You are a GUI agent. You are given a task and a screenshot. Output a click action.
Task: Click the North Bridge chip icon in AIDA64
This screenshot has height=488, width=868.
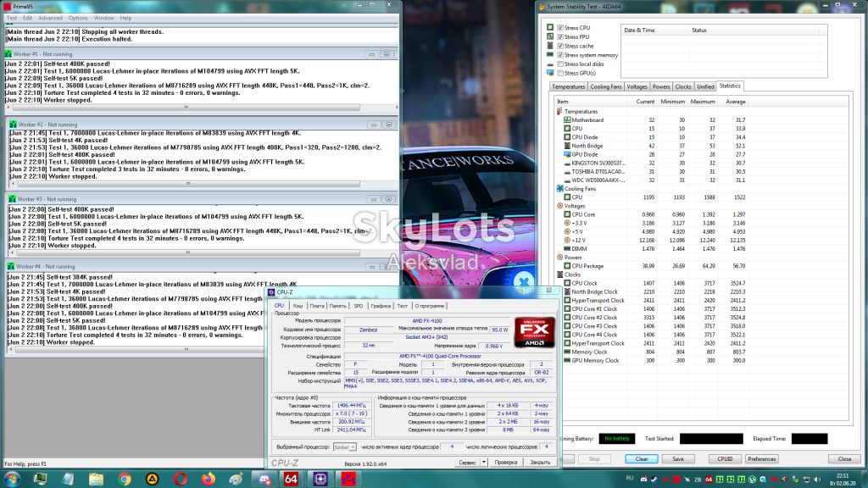(x=567, y=146)
